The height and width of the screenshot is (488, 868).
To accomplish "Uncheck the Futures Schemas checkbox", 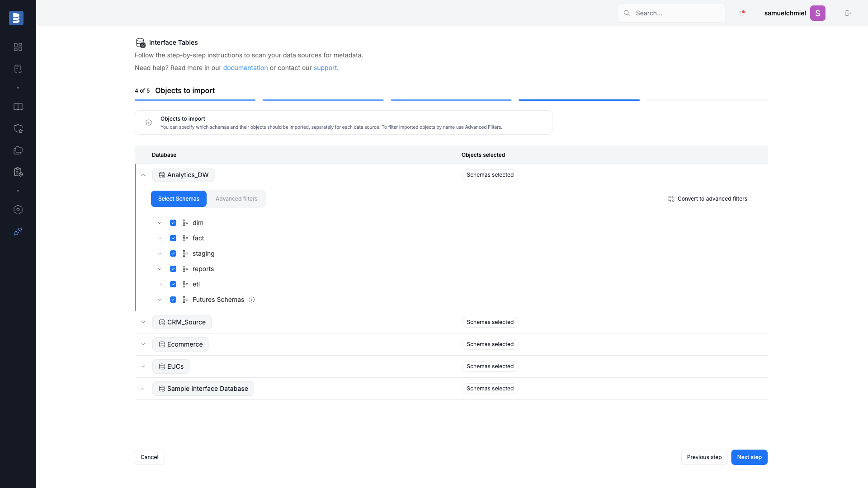I will pos(173,300).
